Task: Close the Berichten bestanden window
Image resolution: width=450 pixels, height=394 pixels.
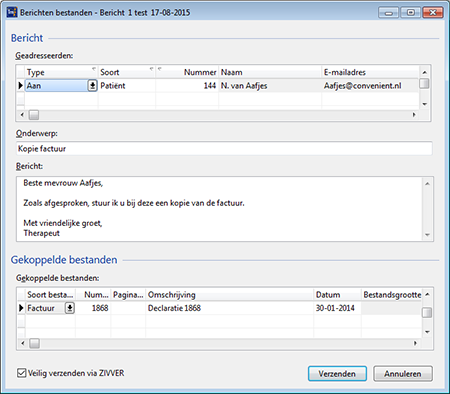Action: click(433, 13)
